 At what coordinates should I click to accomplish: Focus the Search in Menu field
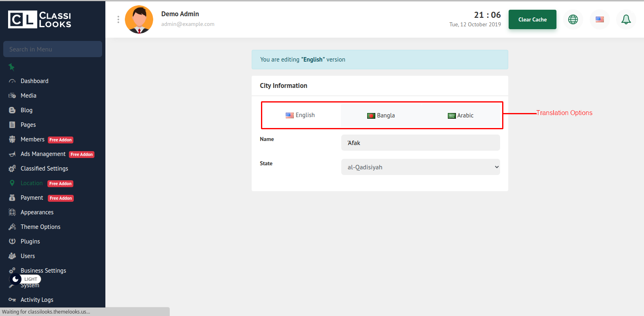[x=53, y=49]
